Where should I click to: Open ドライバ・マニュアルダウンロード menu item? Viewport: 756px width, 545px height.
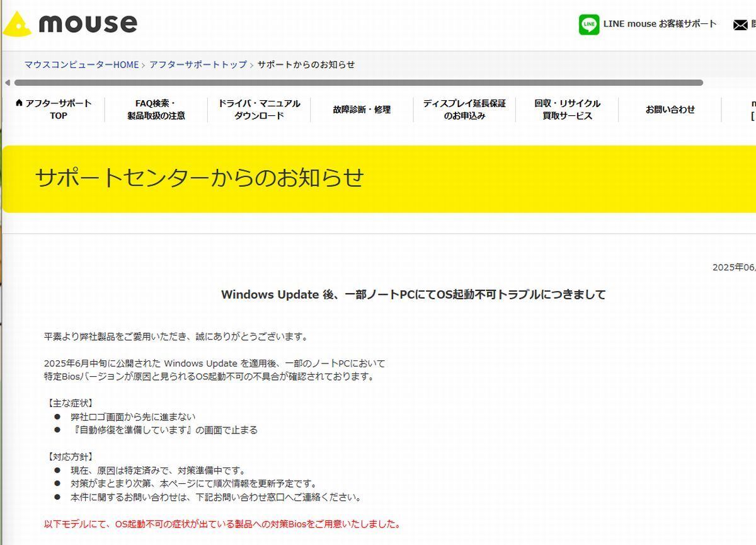pyautogui.click(x=259, y=109)
